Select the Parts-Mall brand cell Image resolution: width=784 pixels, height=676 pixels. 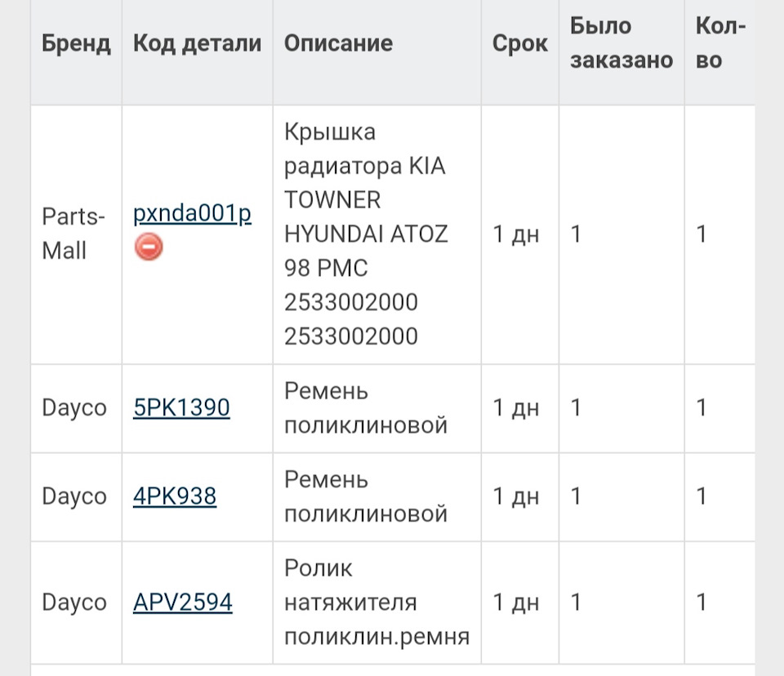(x=74, y=234)
